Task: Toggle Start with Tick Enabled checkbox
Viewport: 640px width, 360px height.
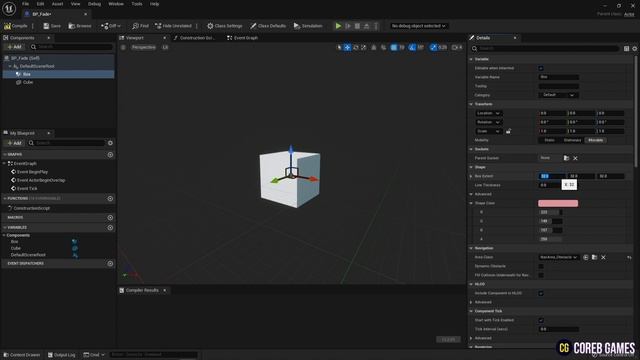Action: coord(541,320)
